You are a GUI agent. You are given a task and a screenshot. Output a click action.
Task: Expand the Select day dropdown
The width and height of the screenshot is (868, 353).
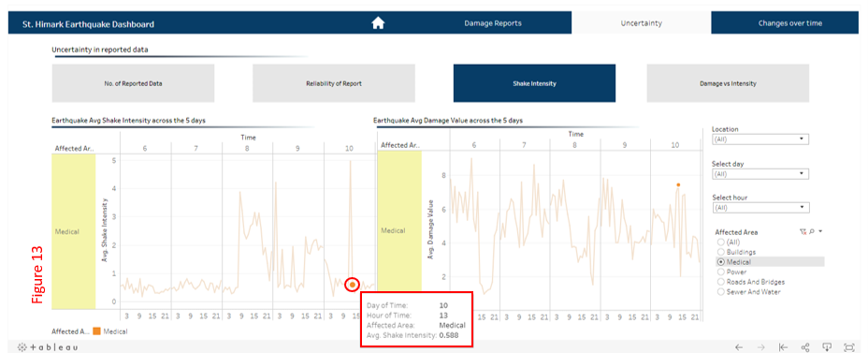(760, 174)
